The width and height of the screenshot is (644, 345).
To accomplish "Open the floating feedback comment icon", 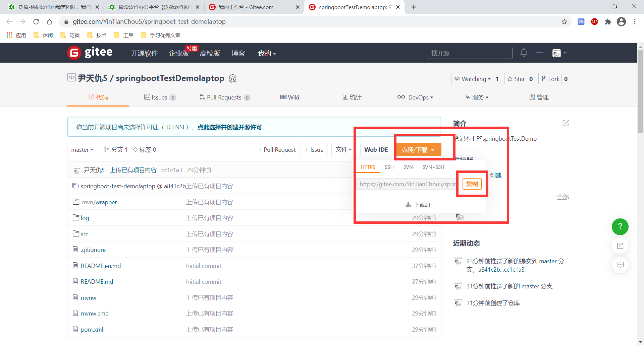I will [x=620, y=265].
